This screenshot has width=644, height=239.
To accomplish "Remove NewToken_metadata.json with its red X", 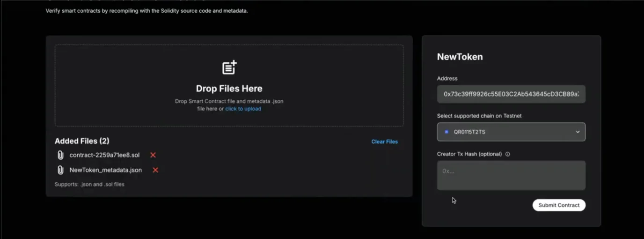I will pos(155,170).
